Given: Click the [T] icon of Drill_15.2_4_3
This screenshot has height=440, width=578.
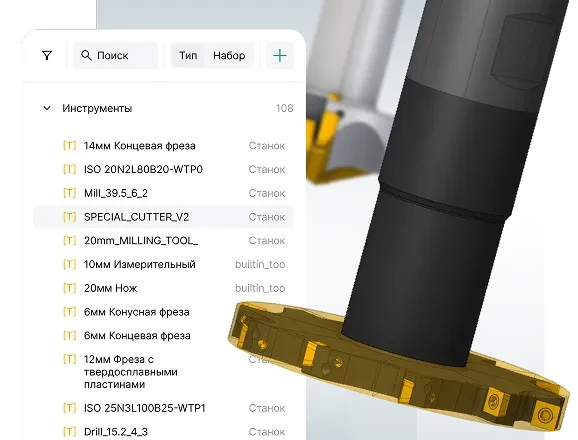Looking at the screenshot, I should (69, 432).
